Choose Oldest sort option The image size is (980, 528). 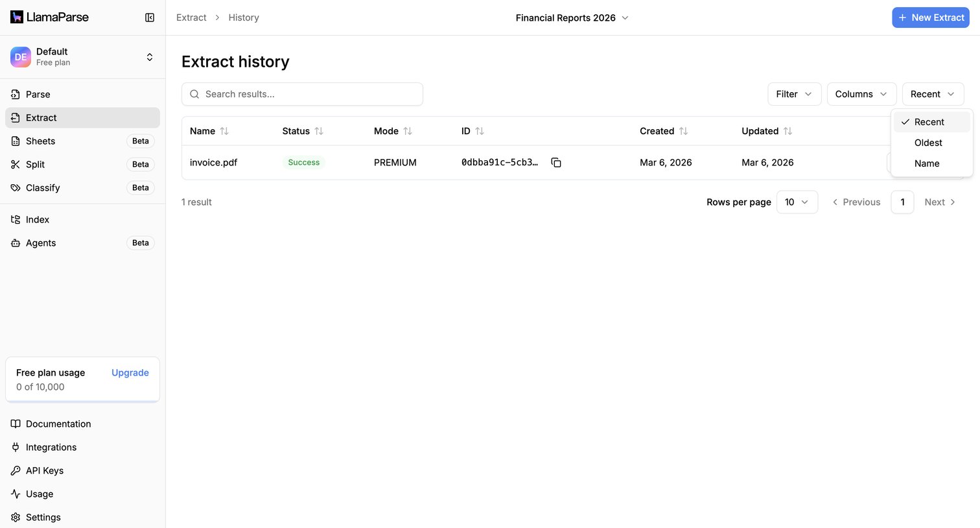[932, 143]
